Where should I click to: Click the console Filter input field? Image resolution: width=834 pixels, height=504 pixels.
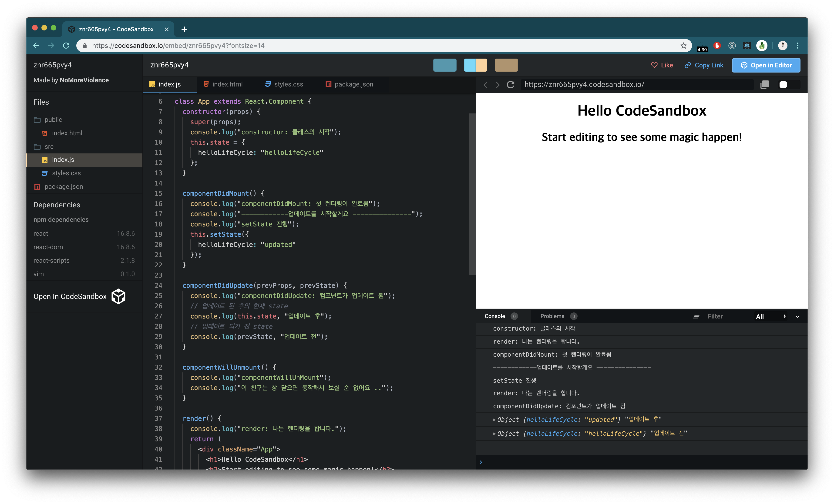tap(724, 317)
